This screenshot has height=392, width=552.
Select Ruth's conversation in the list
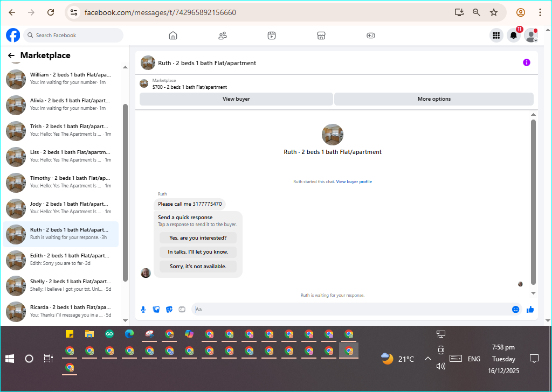point(60,234)
